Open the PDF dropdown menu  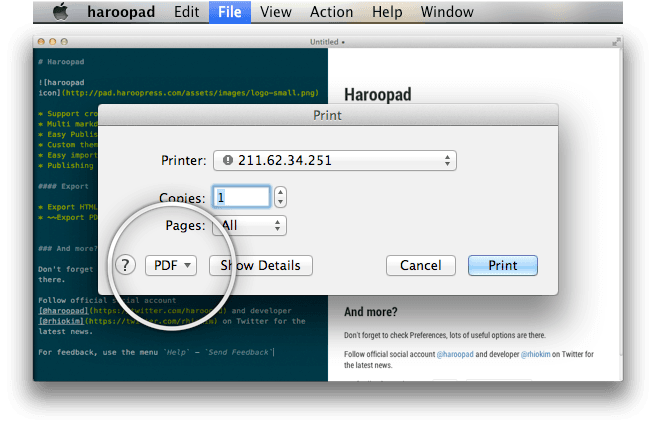(171, 265)
